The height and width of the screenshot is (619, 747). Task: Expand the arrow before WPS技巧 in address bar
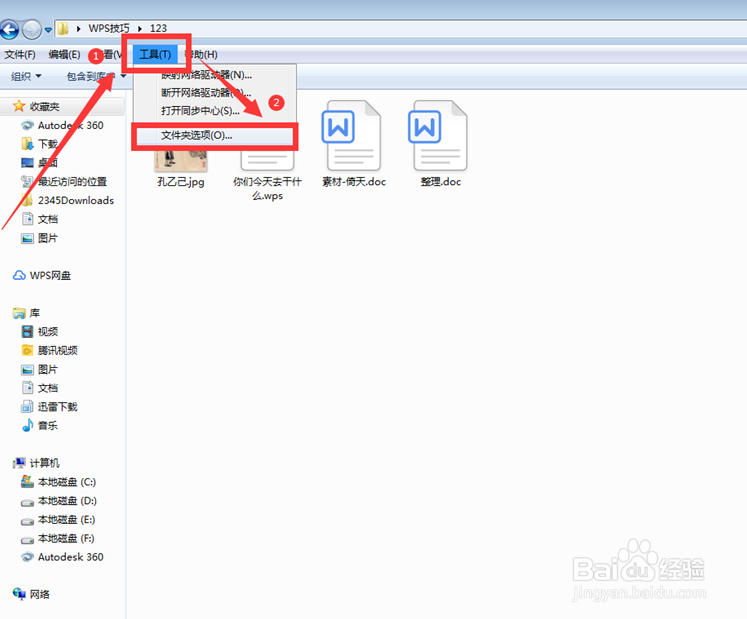78,29
